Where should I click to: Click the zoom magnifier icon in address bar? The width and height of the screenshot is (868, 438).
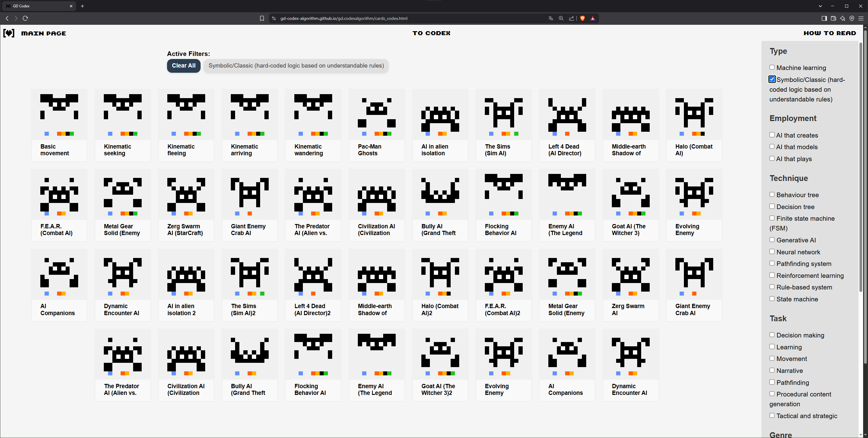click(x=561, y=18)
